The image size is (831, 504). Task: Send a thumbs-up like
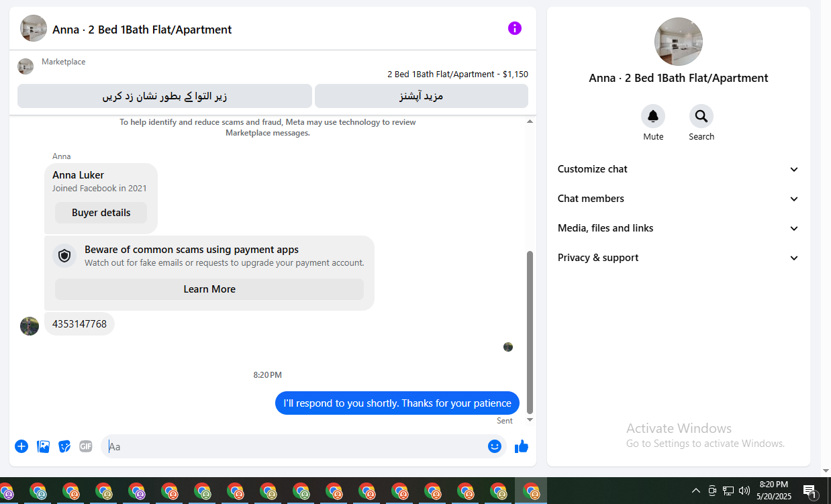tap(522, 446)
